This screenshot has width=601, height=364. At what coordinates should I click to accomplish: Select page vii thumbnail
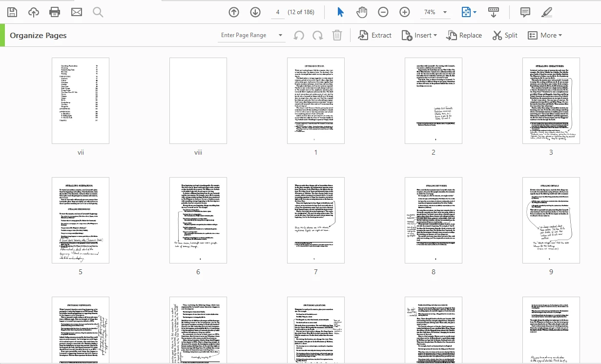click(81, 101)
